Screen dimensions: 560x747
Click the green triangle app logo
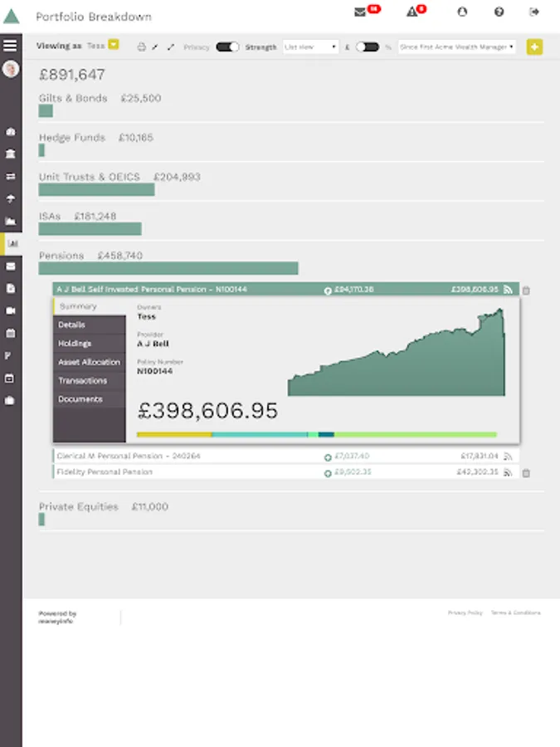(12, 17)
